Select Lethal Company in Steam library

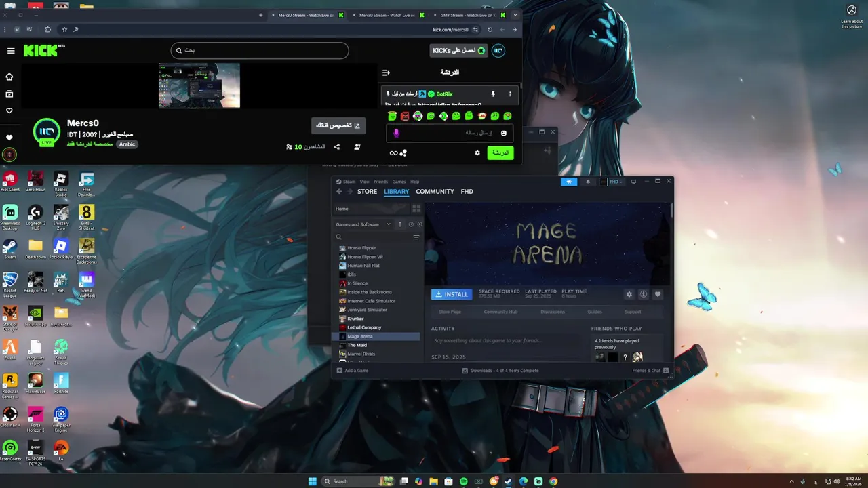[364, 327]
